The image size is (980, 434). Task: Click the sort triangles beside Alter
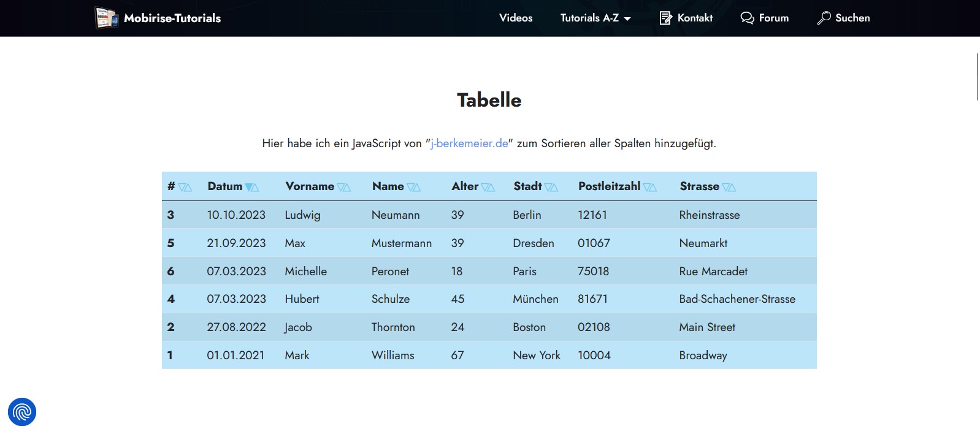tap(488, 188)
